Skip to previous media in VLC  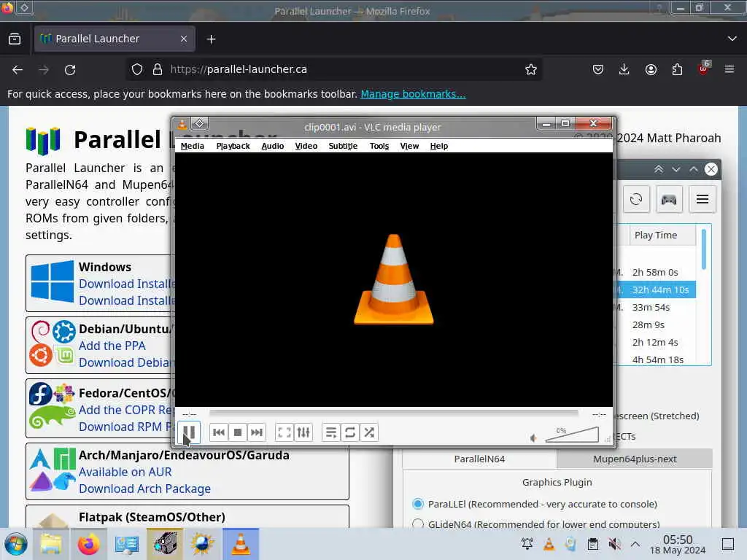pos(219,432)
